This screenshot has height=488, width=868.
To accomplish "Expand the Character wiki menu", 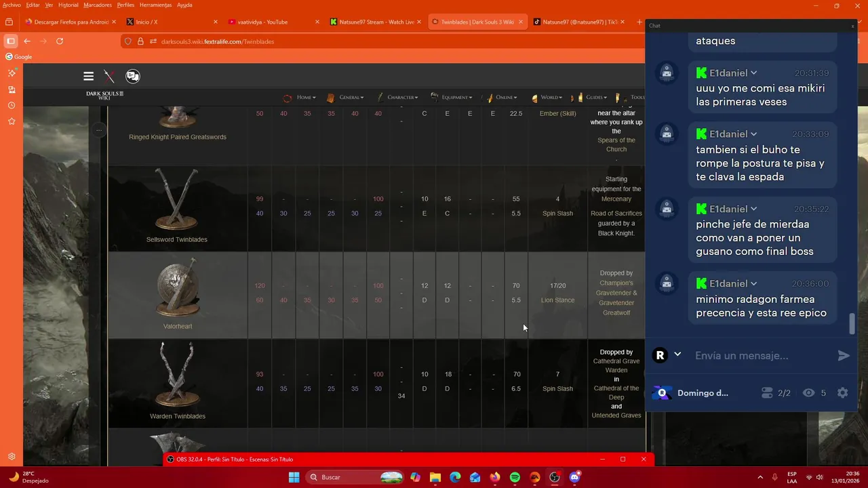I will 402,98.
